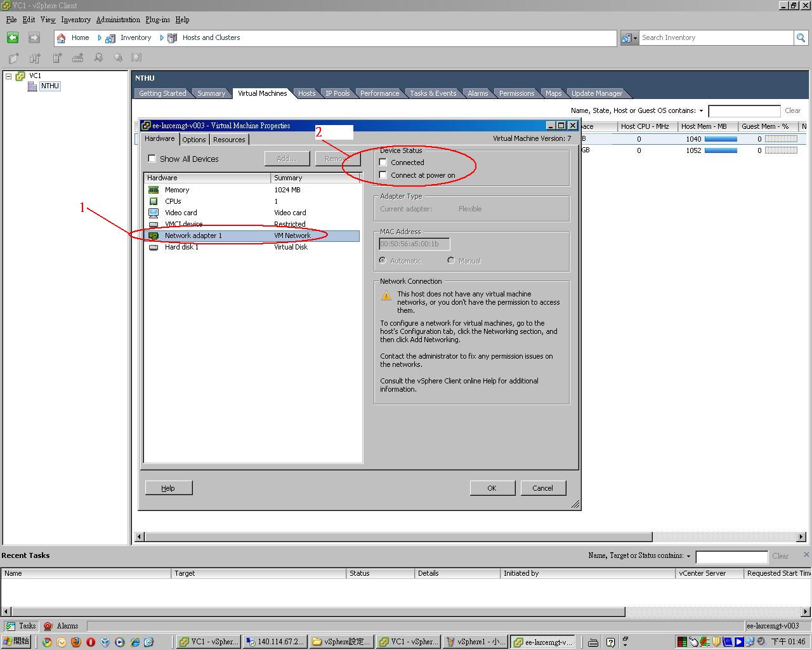Enable Connect at power on
Image resolution: width=812 pixels, height=650 pixels.
click(383, 175)
